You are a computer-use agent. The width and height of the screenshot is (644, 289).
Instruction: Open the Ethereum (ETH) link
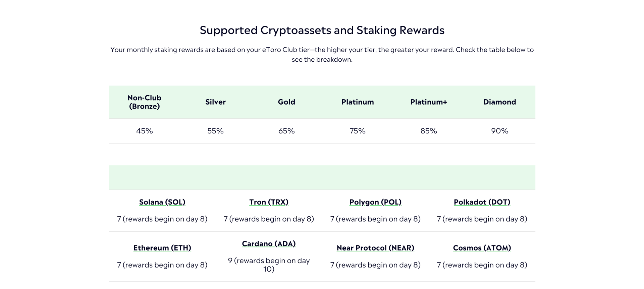pos(162,248)
